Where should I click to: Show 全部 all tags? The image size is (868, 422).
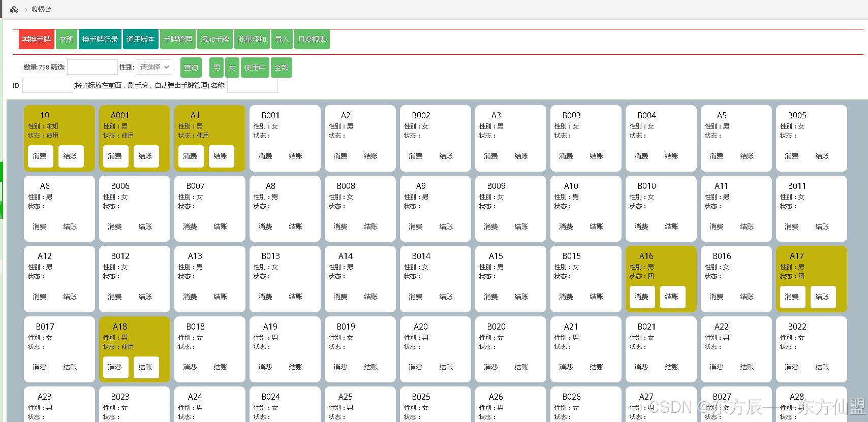coord(282,68)
